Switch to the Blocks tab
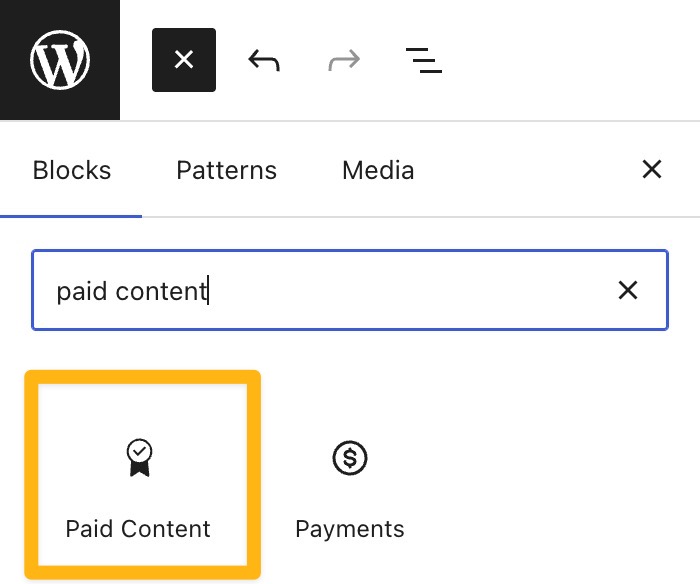The image size is (700, 584). [72, 170]
